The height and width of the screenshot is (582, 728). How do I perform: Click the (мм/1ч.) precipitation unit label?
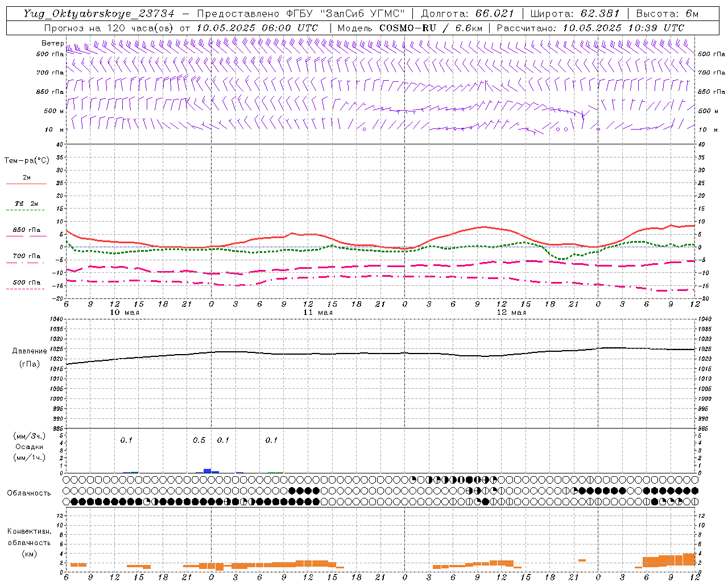click(30, 458)
